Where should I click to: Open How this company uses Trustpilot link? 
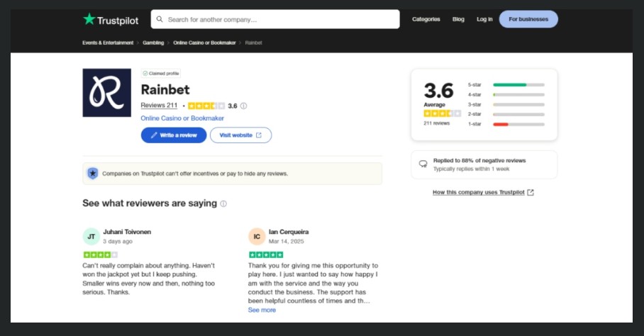tap(483, 192)
